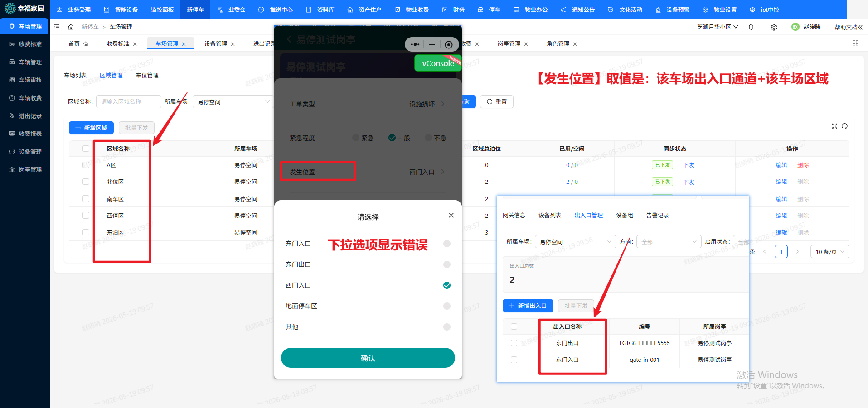This screenshot has height=408, width=868.
Task: Collapse sidebar with the menu fold icon
Action: coord(57,27)
